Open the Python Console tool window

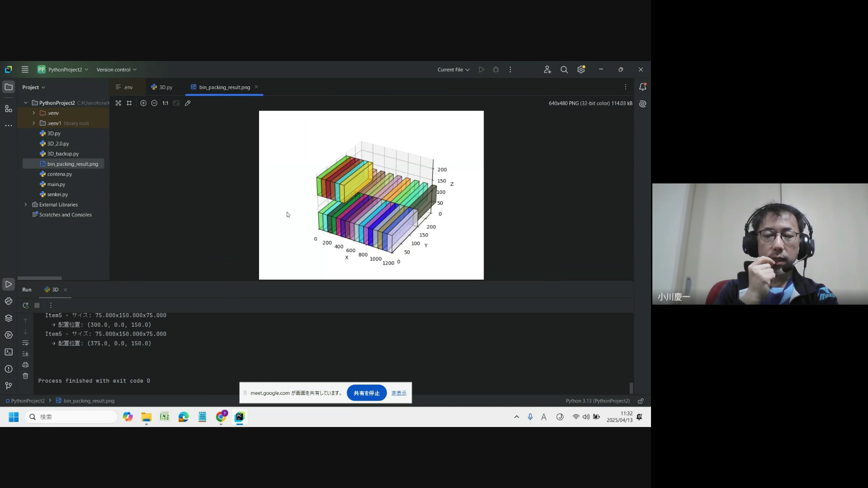click(x=9, y=301)
